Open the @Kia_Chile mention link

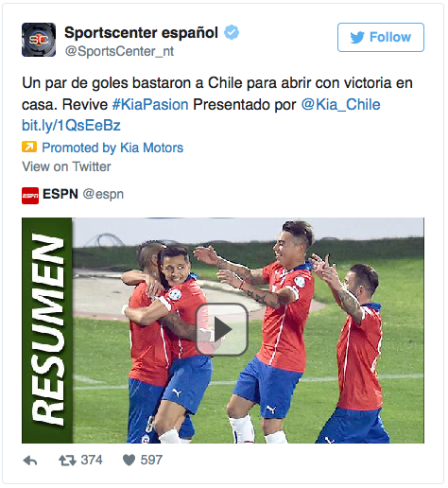coord(340,104)
